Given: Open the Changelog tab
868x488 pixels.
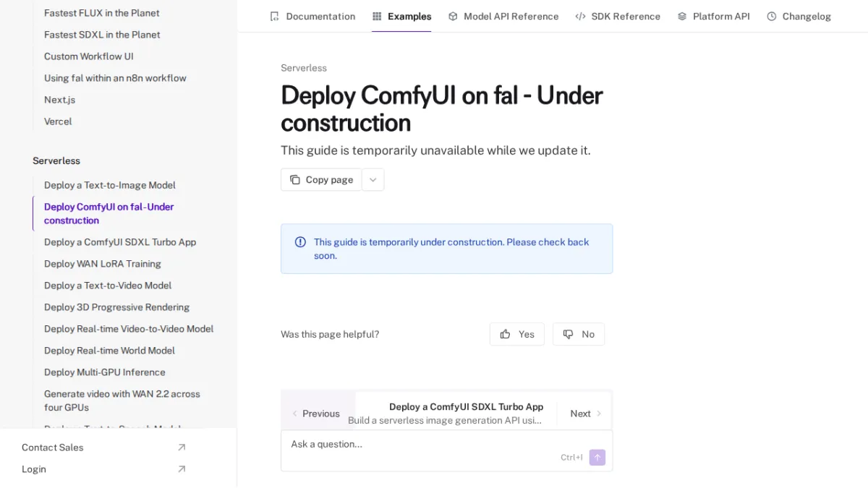Looking at the screenshot, I should point(799,16).
